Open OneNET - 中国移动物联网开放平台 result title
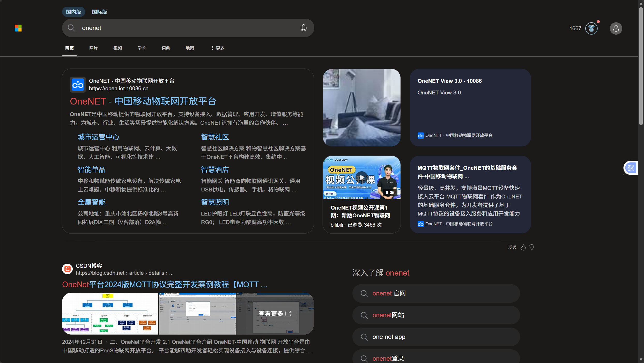The image size is (644, 363). pyautogui.click(x=143, y=101)
